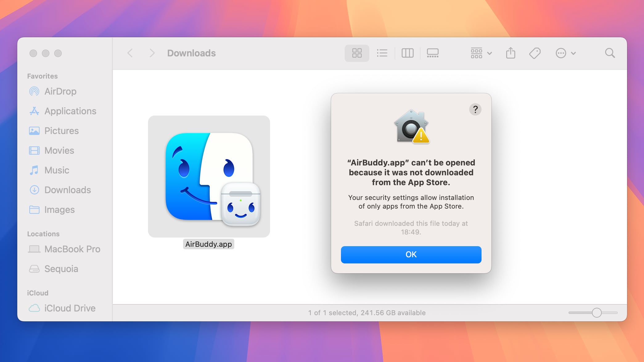Click the back navigation arrow
Screen dimensions: 644x362
130,53
